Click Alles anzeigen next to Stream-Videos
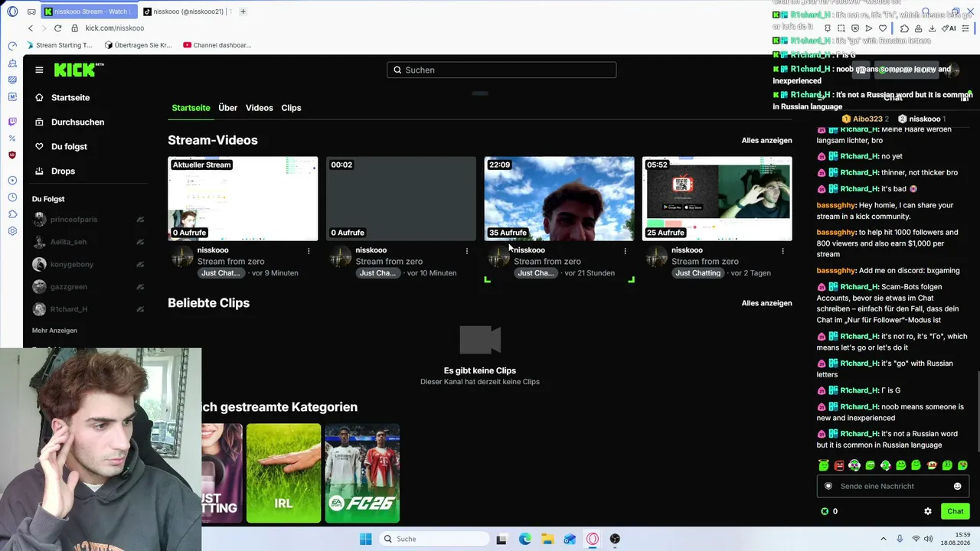The width and height of the screenshot is (980, 551). pyautogui.click(x=766, y=141)
